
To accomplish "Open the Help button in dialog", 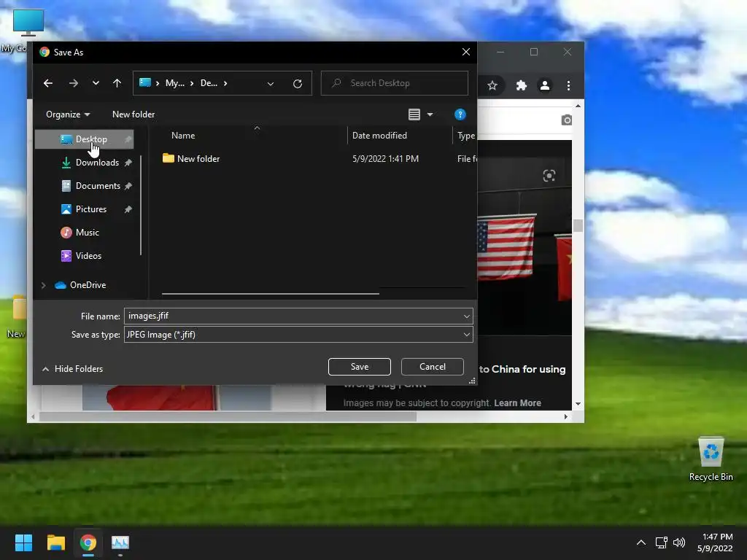I will [460, 114].
